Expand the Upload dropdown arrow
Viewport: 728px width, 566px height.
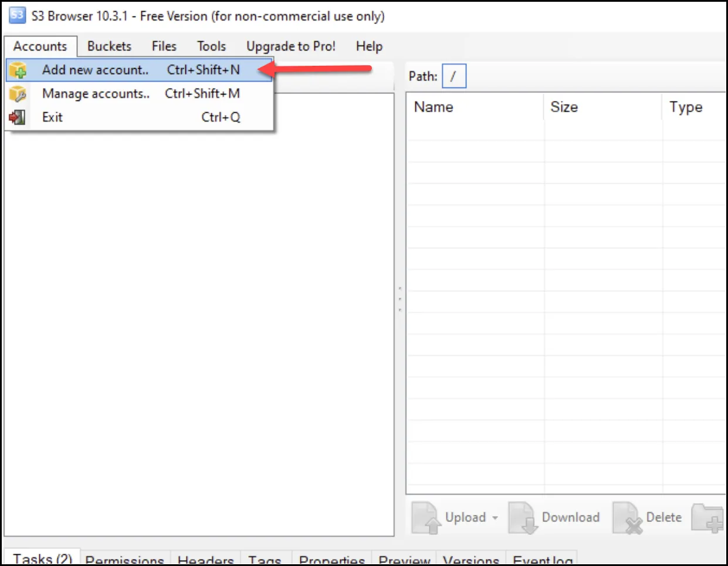pyautogui.click(x=495, y=518)
